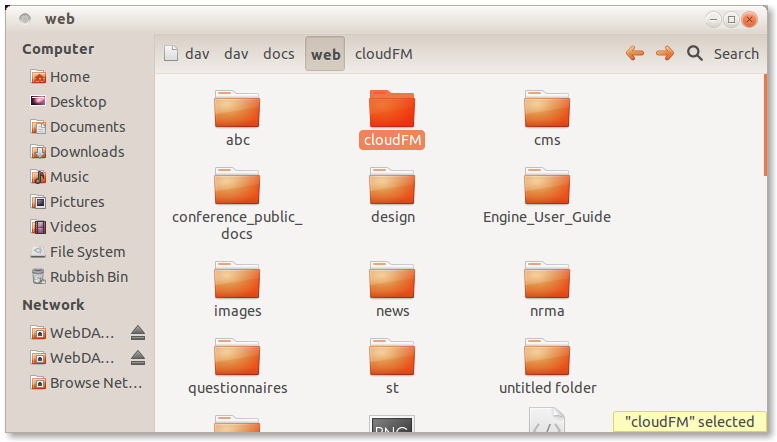The image size is (777, 442).
Task: Open Videos in the sidebar
Action: (63, 226)
